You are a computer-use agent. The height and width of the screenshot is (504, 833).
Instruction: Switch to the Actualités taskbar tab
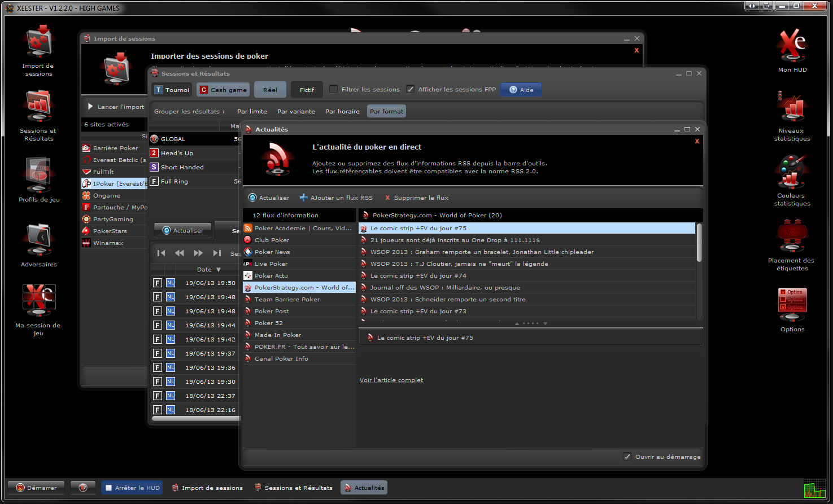tap(364, 488)
